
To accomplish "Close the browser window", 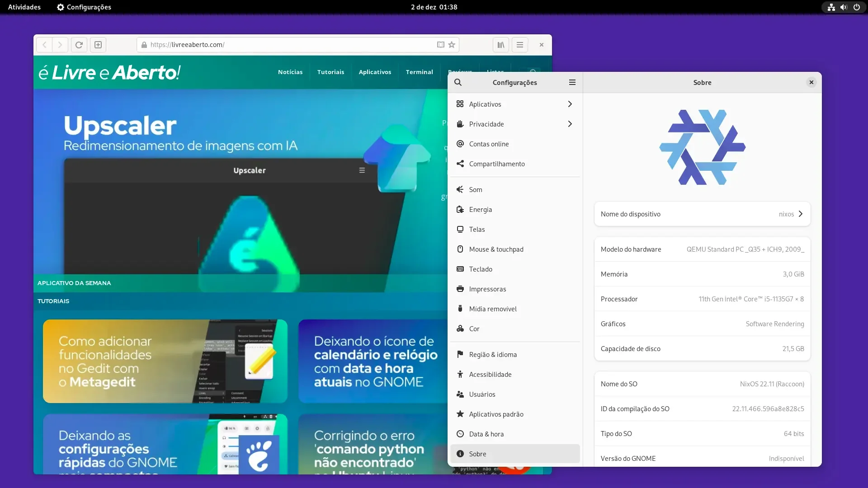I will point(541,45).
